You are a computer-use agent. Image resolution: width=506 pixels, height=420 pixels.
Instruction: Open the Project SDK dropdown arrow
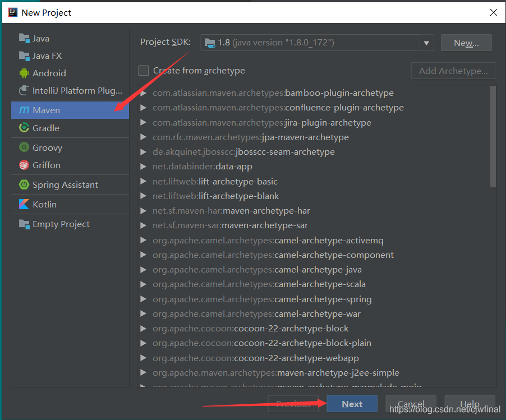[426, 43]
